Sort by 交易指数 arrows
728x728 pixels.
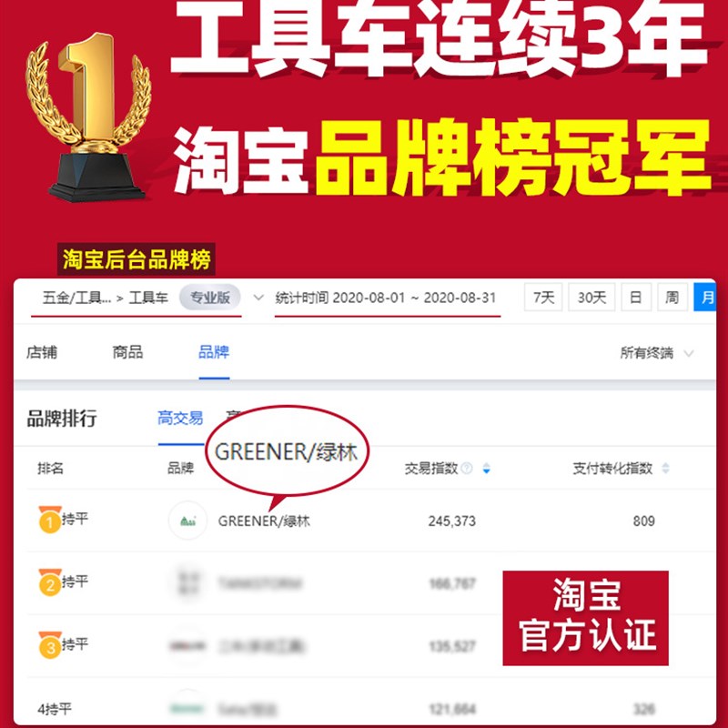pos(486,468)
